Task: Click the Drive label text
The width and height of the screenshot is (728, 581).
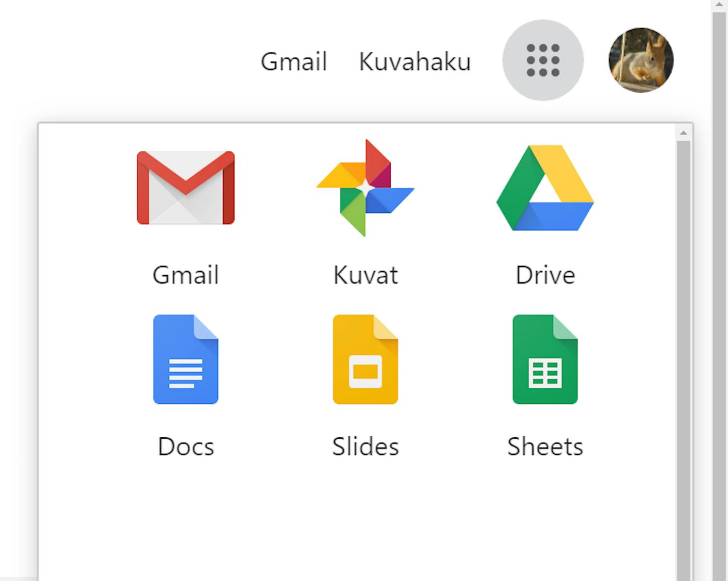Action: point(545,275)
